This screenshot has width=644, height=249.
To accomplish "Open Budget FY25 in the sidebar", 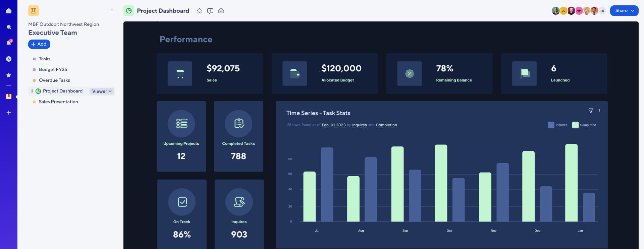I will [x=53, y=70].
